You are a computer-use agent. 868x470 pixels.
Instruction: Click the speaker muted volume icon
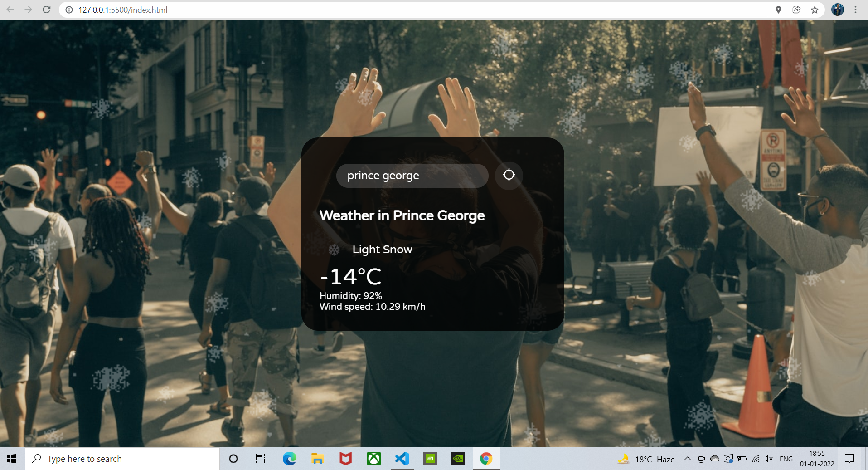pos(769,459)
